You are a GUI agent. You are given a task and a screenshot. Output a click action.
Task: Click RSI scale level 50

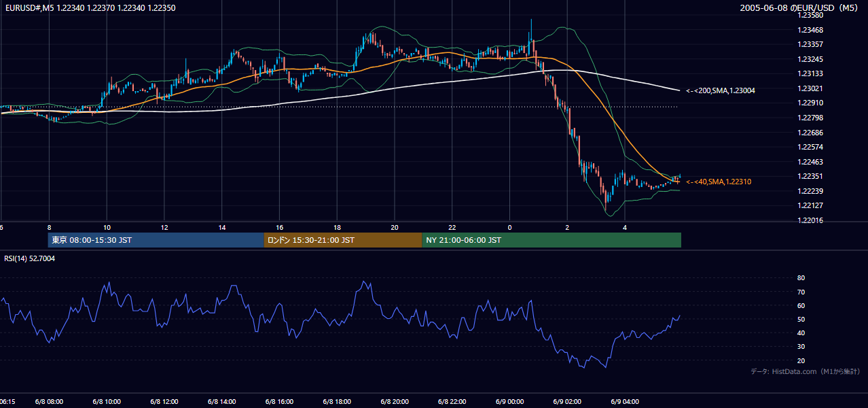click(x=801, y=319)
